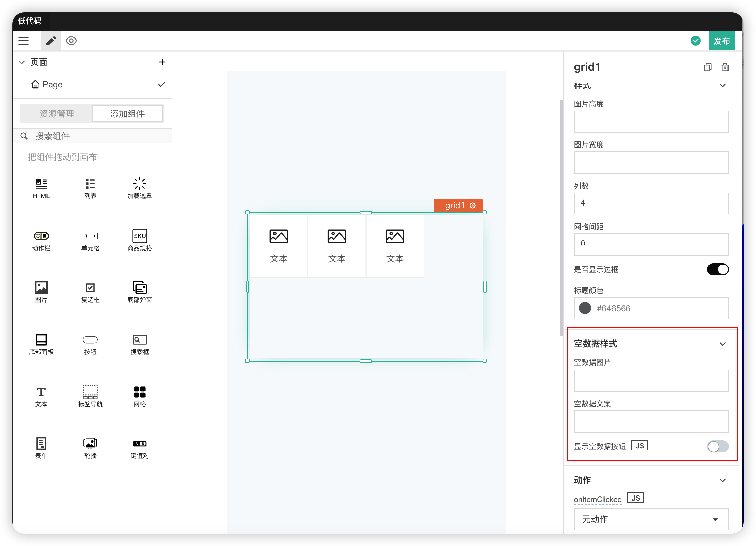Collapse the 页面 tree section
Screen dimensions: 756x546
22,62
